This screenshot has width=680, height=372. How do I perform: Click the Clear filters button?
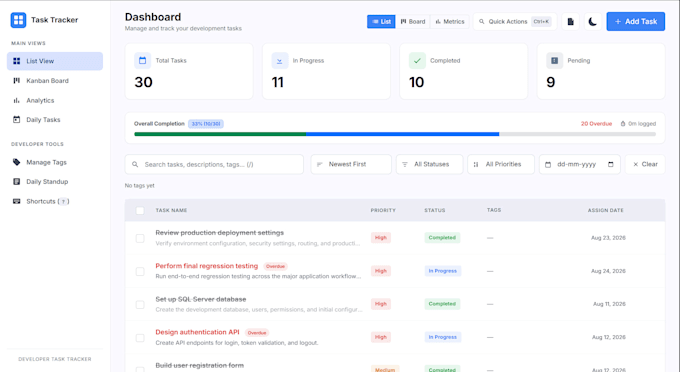(645, 164)
